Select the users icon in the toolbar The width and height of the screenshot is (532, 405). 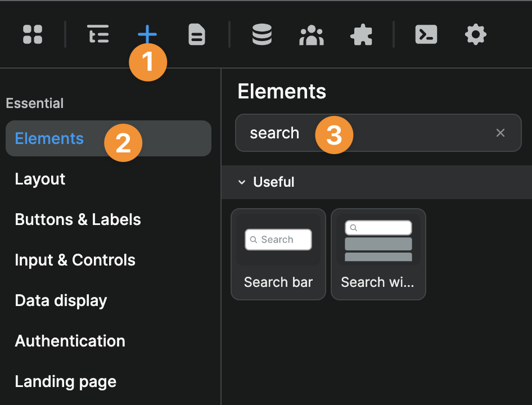tap(311, 34)
